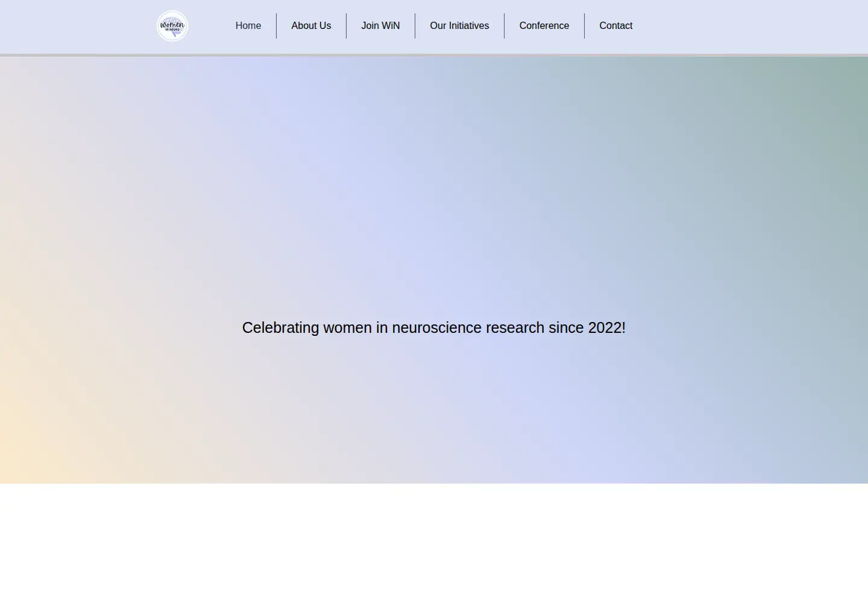This screenshot has height=603, width=868.
Task: Open the Contact page
Action: (616, 26)
